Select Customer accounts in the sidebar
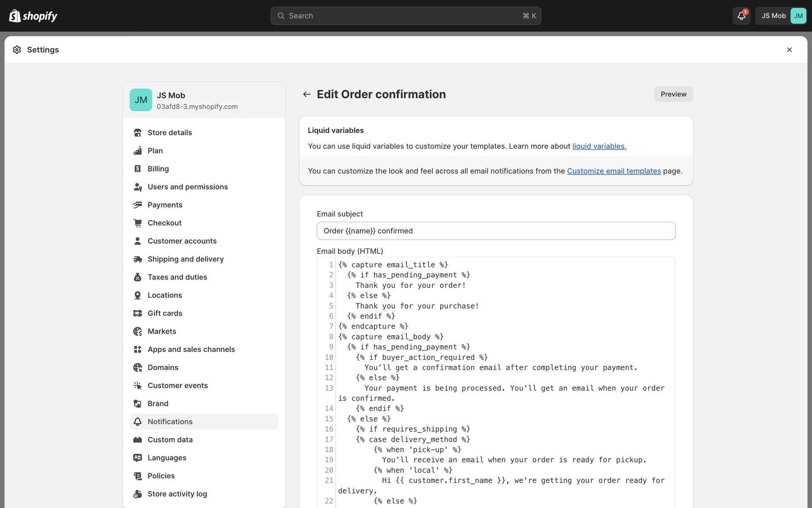Screen dimensions: 812x508 (x=182, y=241)
